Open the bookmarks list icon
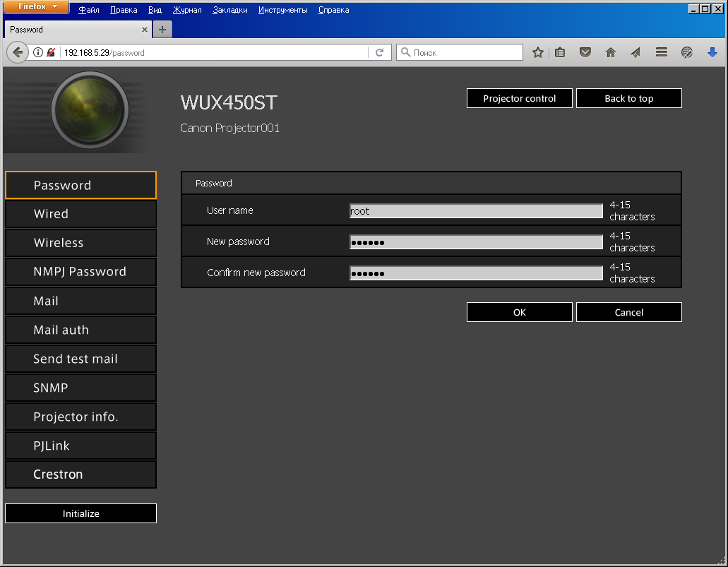The height and width of the screenshot is (567, 728). point(560,52)
